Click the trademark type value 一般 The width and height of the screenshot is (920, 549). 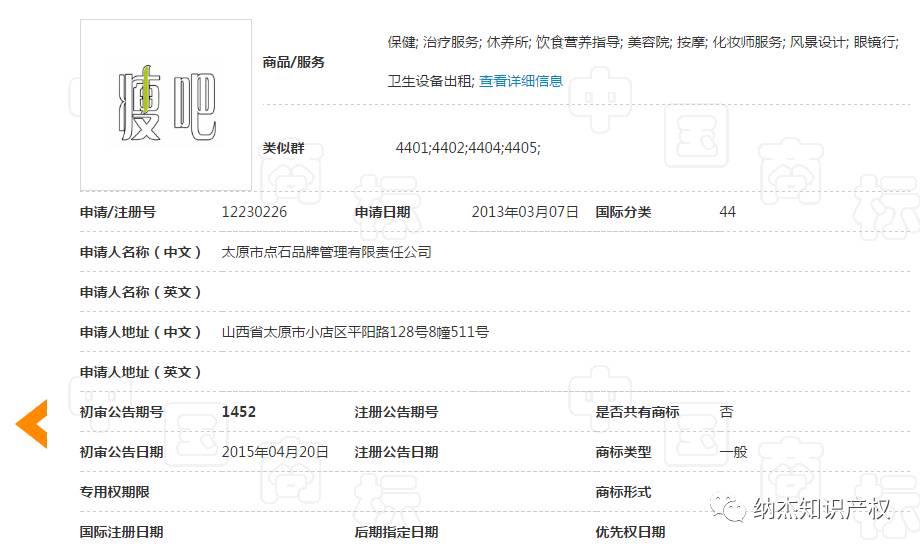(x=733, y=452)
